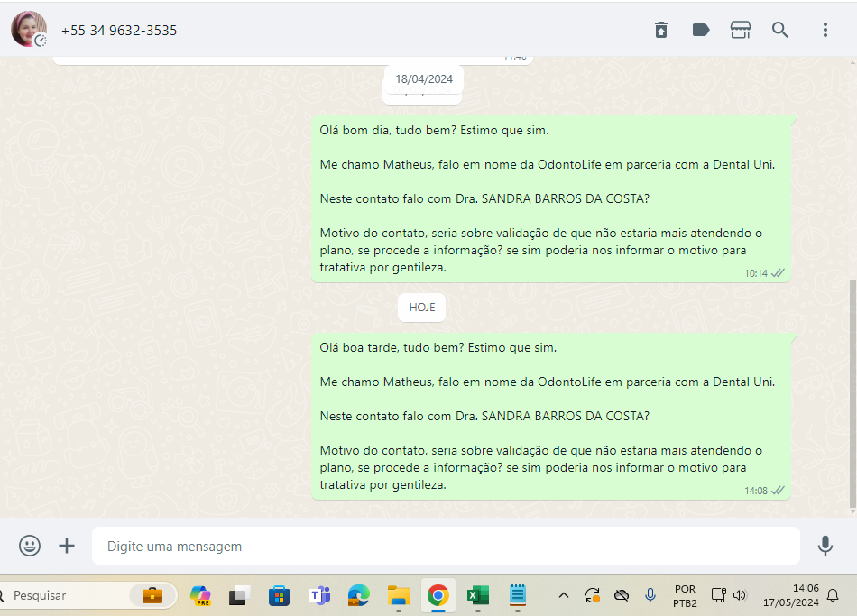
Task: Select the message sent at 14:08
Action: point(551,416)
